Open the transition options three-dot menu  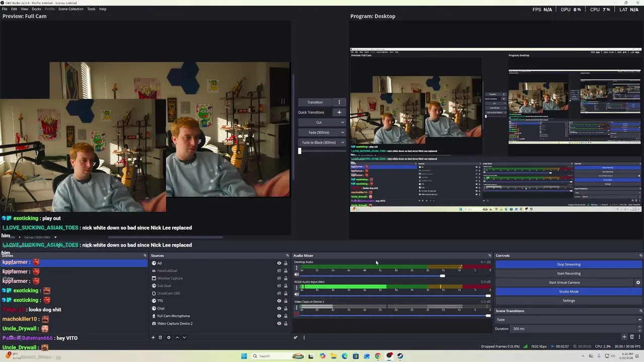(339, 102)
